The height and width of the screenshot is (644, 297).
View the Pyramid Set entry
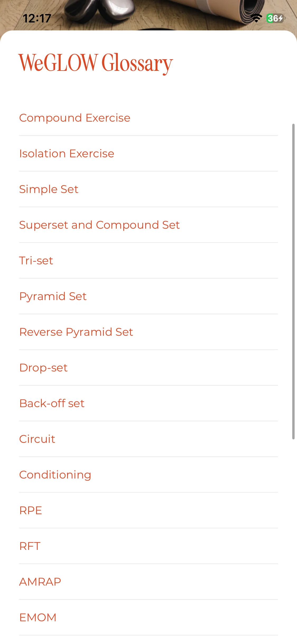click(x=53, y=296)
